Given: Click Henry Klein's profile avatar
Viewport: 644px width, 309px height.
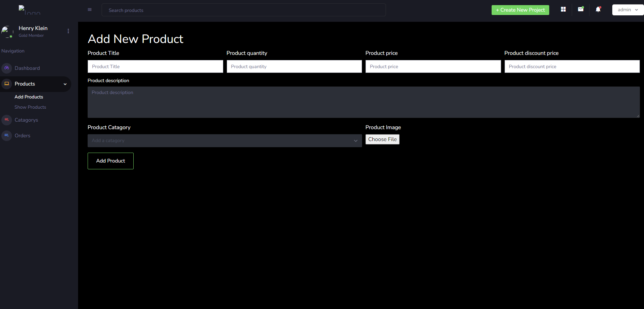Looking at the screenshot, I should point(7,32).
